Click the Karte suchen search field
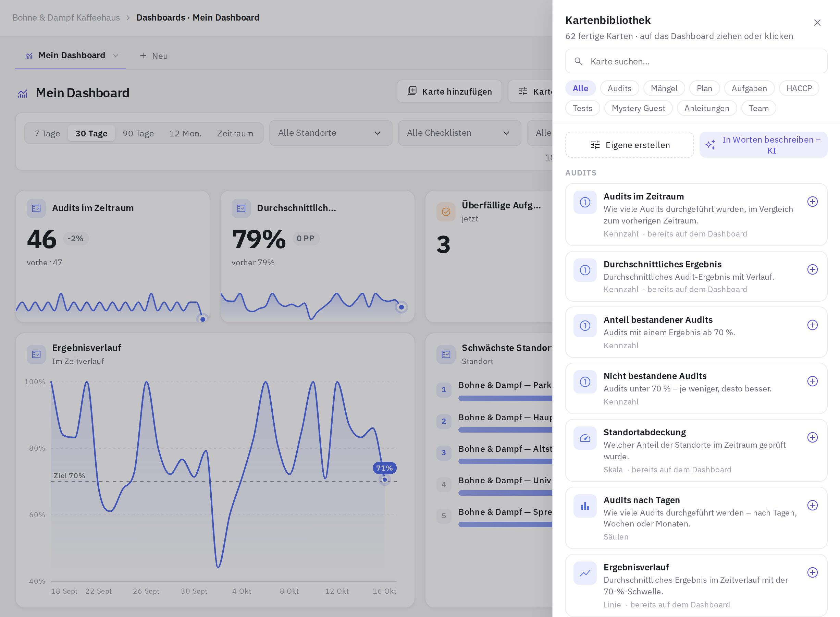This screenshot has height=617, width=840. pyautogui.click(x=696, y=61)
